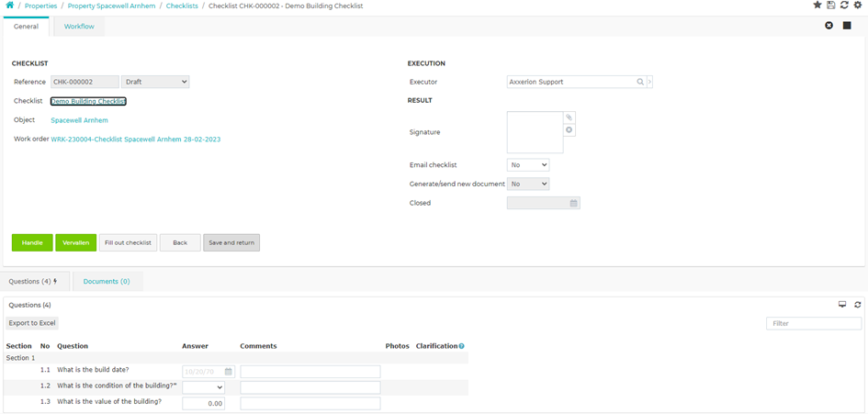Refresh the Questions list icon

click(858, 305)
